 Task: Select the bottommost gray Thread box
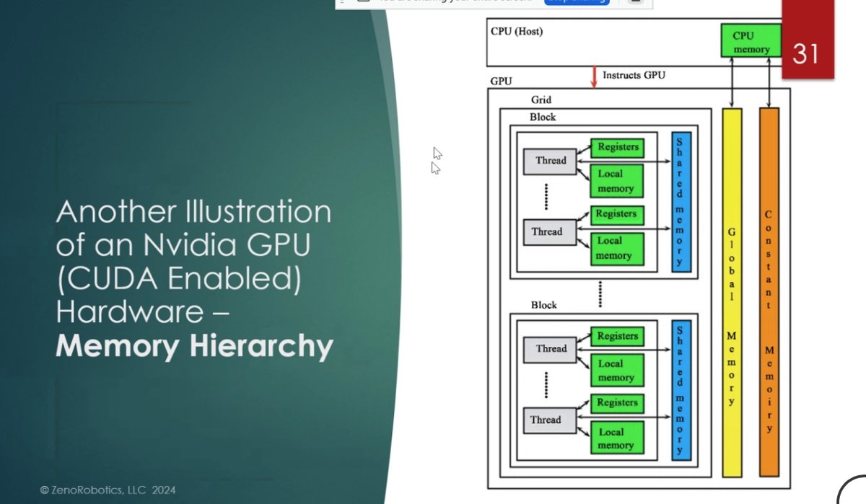(546, 420)
